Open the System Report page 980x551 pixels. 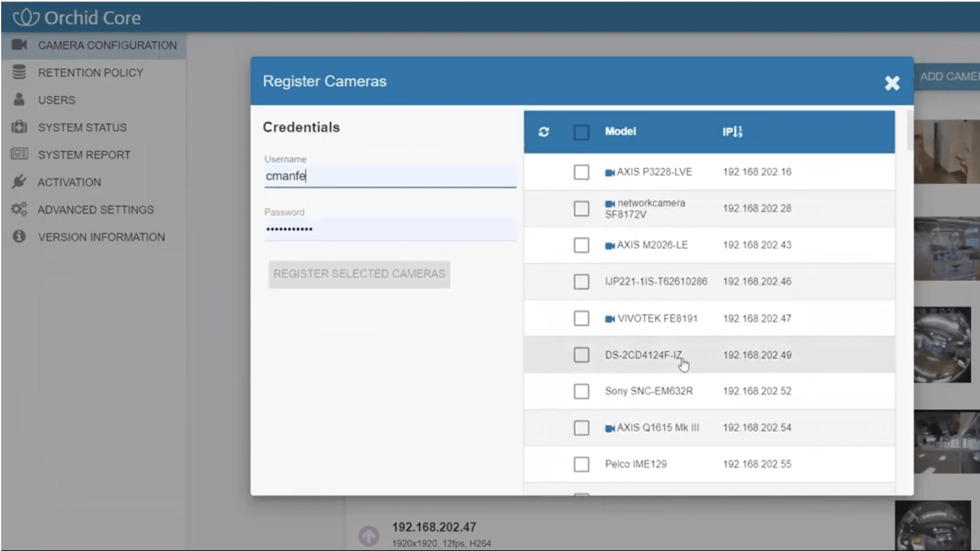[93, 155]
